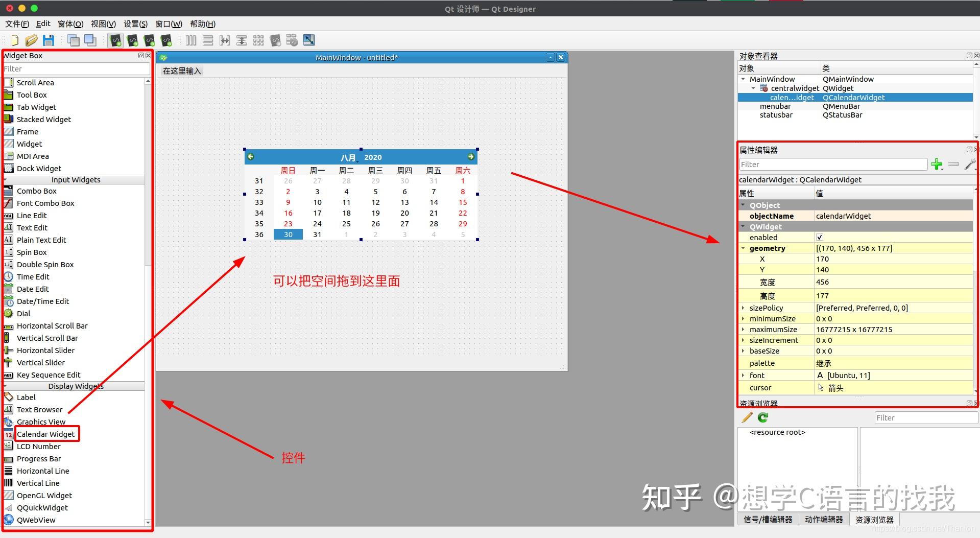Viewport: 980px width, 538px height.
Task: Select Calendar Widget in the widget box
Action: [47, 434]
